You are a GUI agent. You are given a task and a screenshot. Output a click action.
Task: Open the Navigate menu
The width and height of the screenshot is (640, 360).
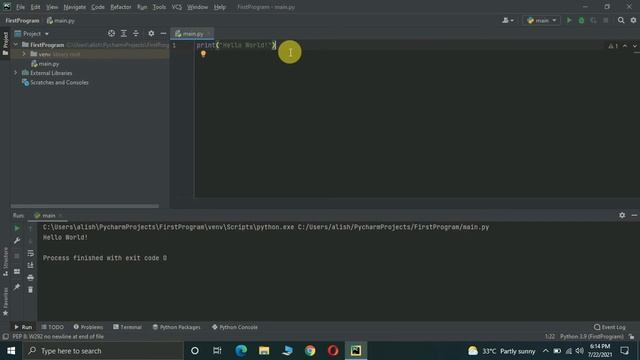75,7
